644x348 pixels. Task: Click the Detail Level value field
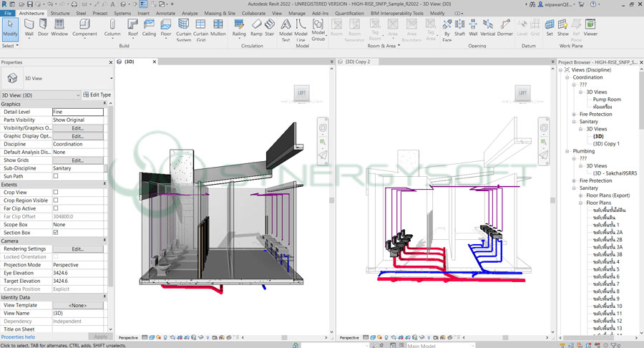pyautogui.click(x=77, y=112)
